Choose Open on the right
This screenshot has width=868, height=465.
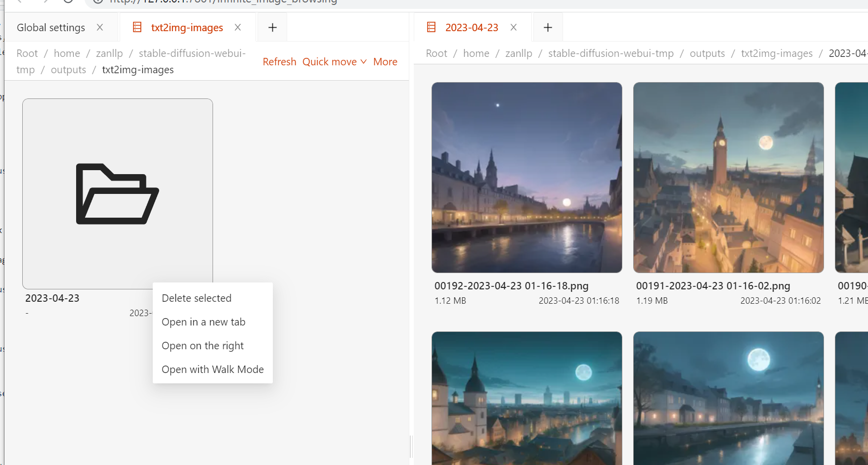click(213, 346)
